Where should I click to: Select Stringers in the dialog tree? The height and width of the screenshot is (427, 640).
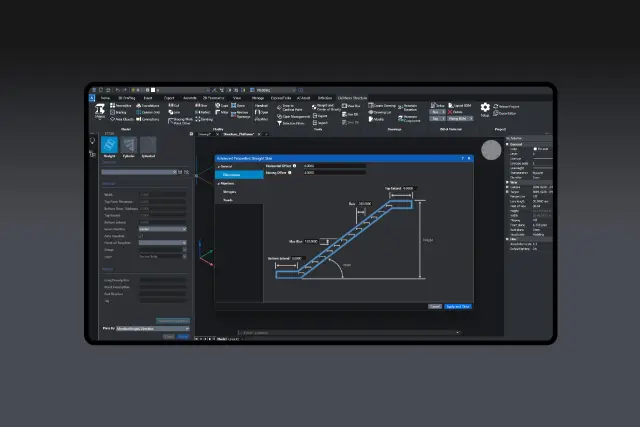(229, 191)
